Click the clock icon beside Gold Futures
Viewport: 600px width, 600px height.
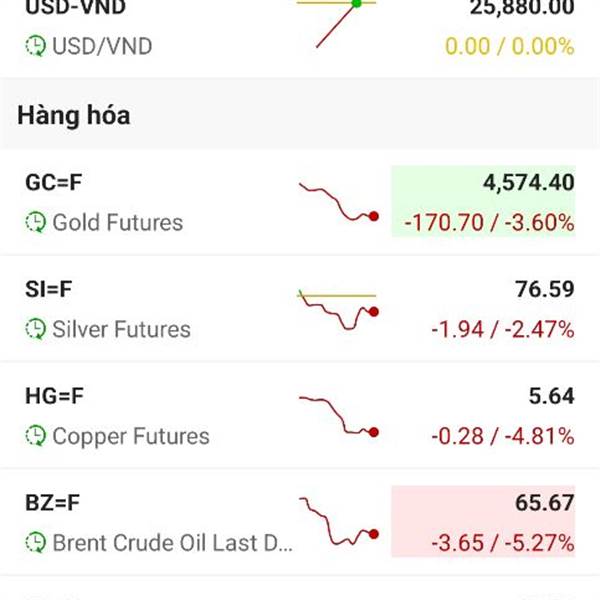click(x=36, y=222)
